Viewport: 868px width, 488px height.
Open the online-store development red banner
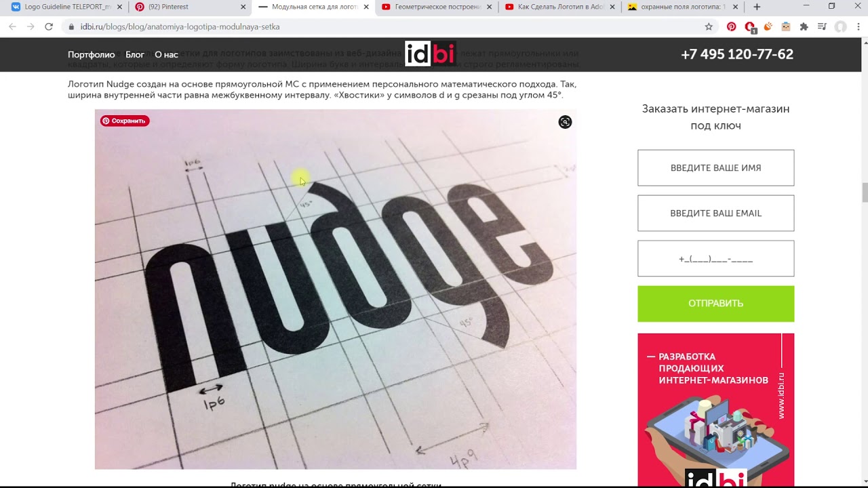click(716, 410)
